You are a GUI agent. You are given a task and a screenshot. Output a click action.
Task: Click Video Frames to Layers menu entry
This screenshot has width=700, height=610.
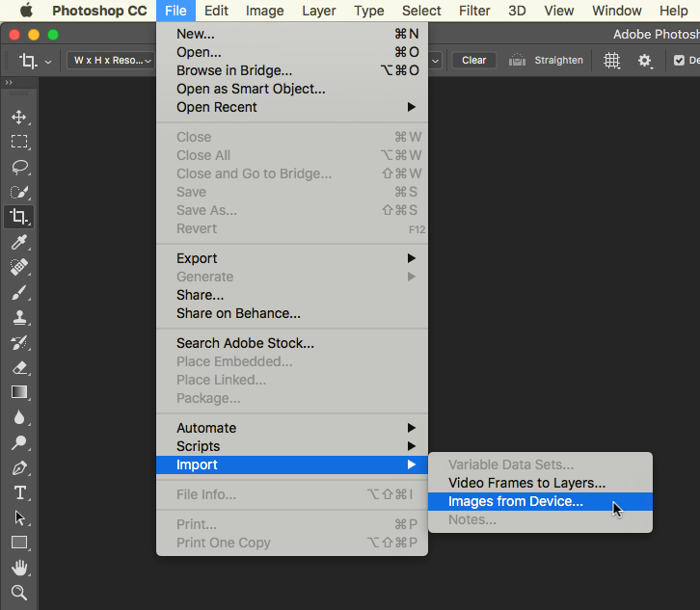(x=526, y=483)
